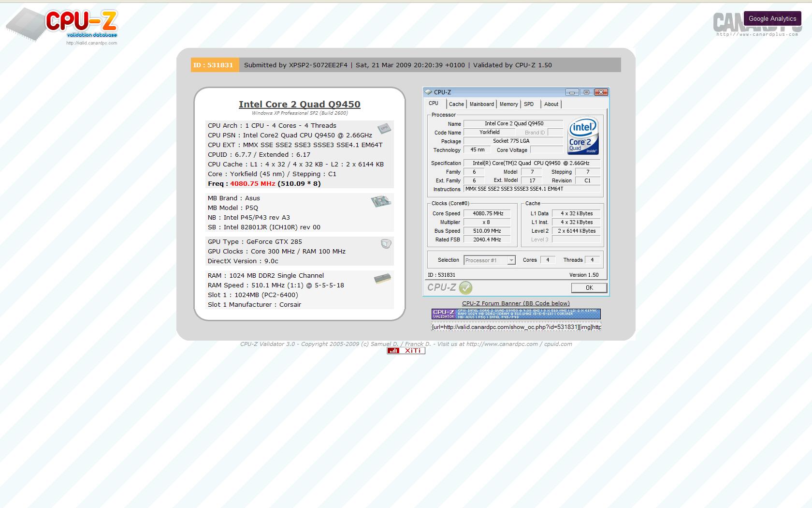Image resolution: width=812 pixels, height=508 pixels.
Task: Click the Slot 1 Manufacturer : Corsair line
Action: 254,305
